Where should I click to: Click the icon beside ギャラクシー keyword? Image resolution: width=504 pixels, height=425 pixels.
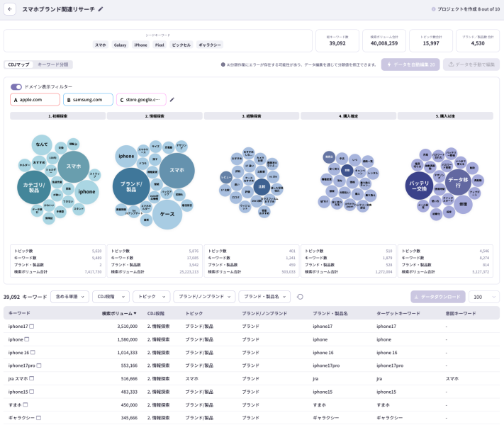pyautogui.click(x=38, y=418)
